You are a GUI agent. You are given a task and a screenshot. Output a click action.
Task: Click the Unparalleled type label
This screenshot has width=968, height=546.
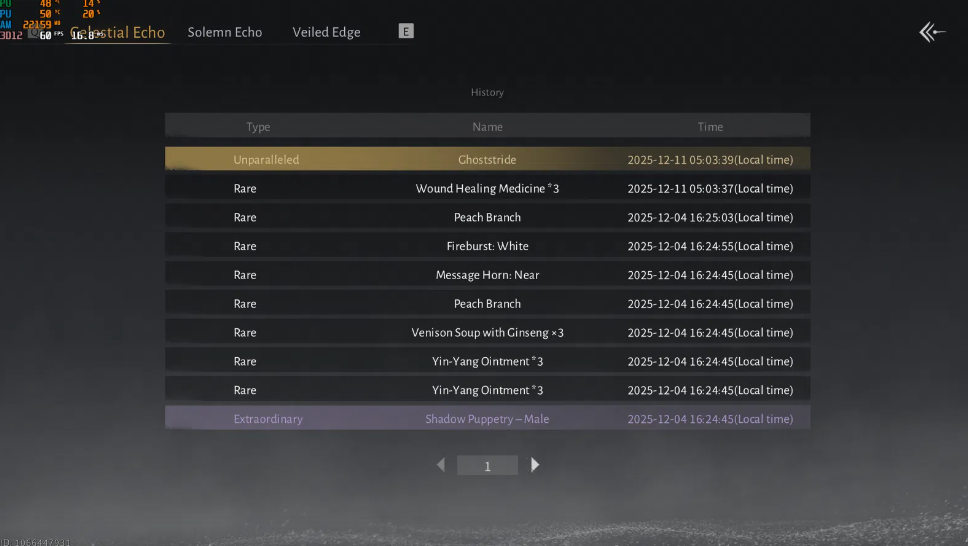pos(266,159)
